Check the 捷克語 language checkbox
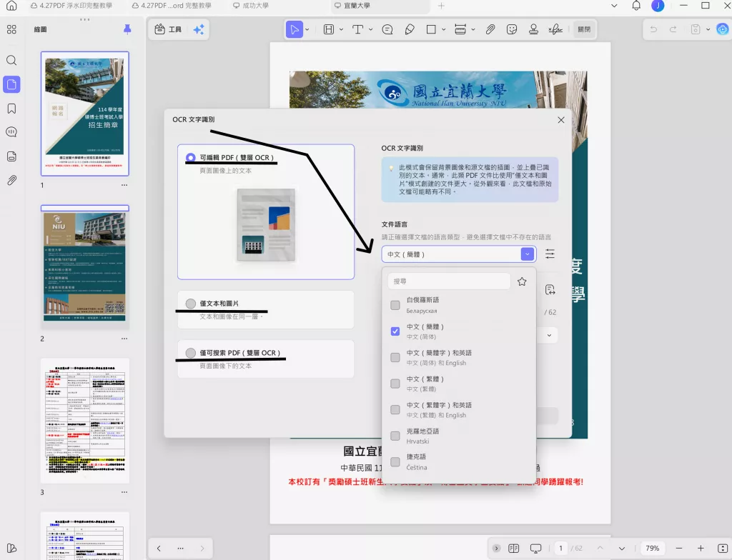 tap(395, 462)
